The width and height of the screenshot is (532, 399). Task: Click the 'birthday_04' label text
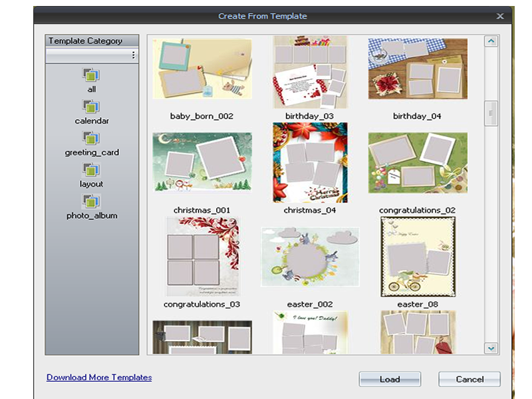click(417, 116)
